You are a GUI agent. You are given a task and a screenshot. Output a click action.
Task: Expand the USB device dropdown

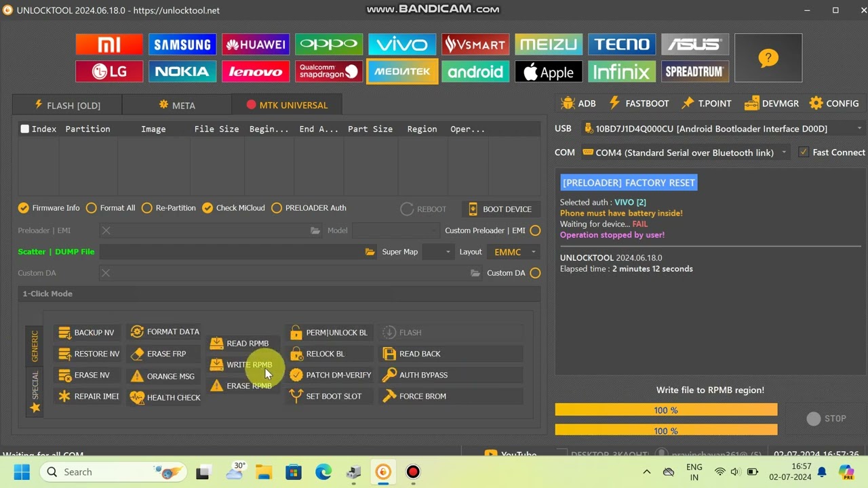point(859,129)
